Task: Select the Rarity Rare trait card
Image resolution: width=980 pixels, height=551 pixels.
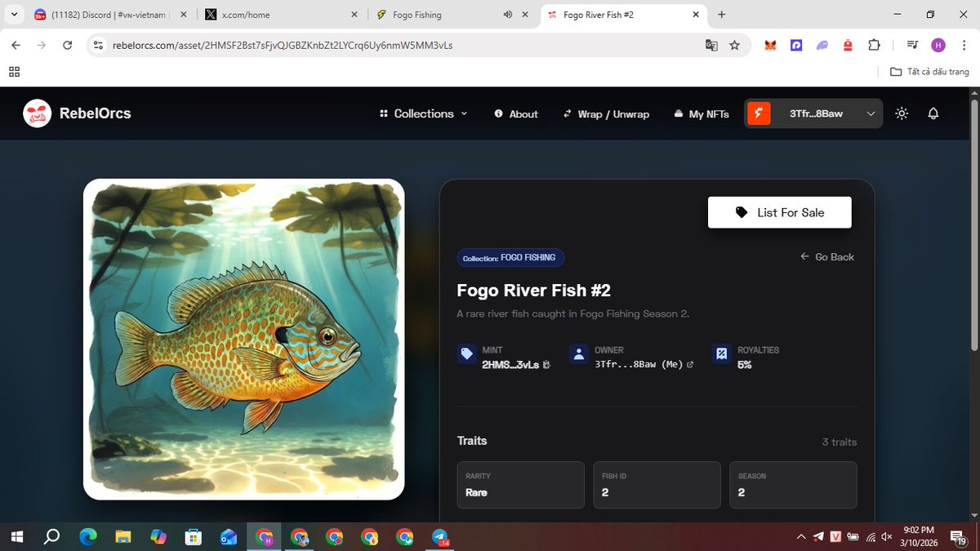Action: click(521, 485)
